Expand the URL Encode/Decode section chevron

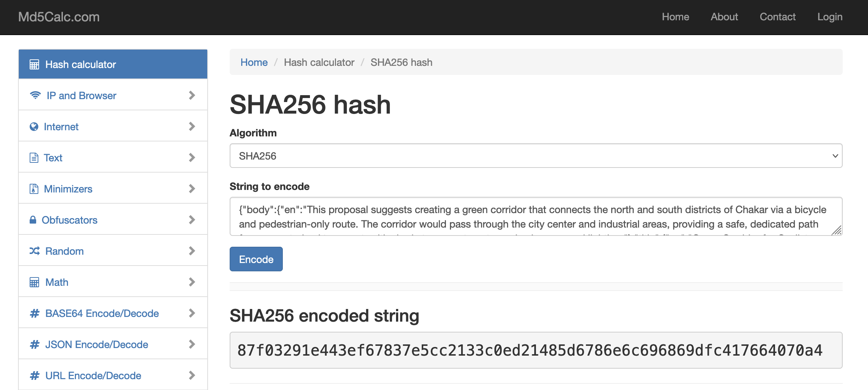pyautogui.click(x=192, y=376)
